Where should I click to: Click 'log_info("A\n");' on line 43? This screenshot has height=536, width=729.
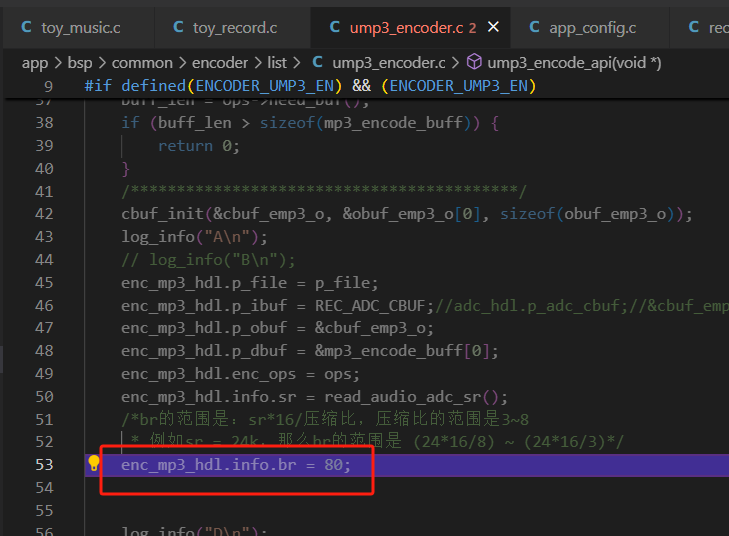coord(194,237)
